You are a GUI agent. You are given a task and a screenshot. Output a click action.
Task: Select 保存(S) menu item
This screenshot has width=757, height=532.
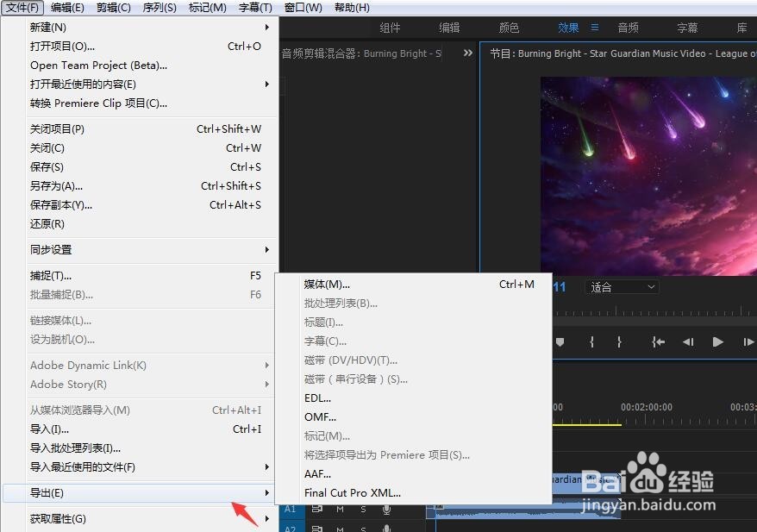coord(140,167)
